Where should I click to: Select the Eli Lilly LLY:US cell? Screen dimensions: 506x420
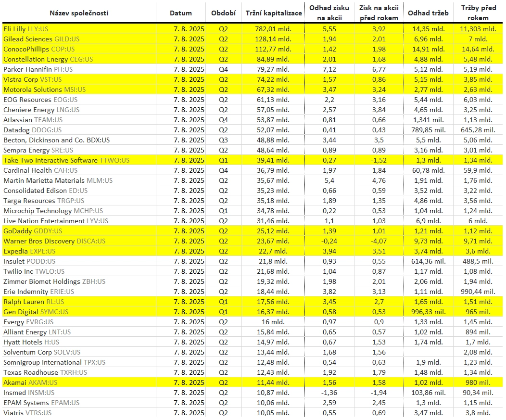coord(79,29)
